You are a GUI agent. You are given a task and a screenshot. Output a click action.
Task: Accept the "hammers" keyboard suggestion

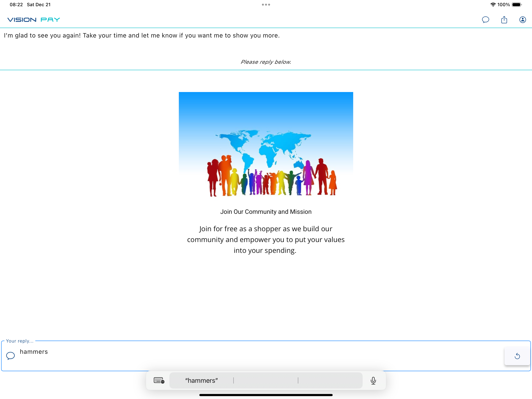202,380
